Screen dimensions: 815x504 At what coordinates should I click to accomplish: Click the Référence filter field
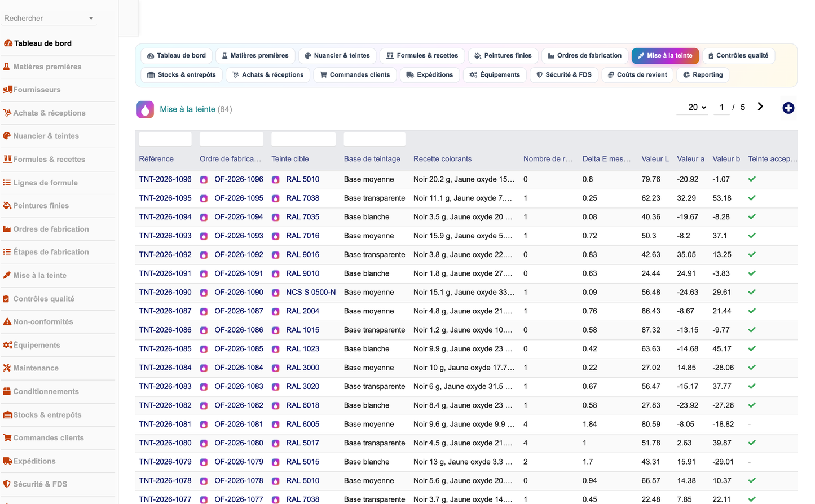coord(165,139)
